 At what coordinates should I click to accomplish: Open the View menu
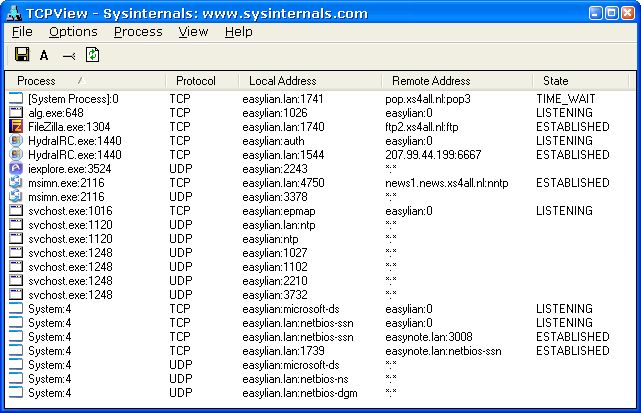click(193, 31)
